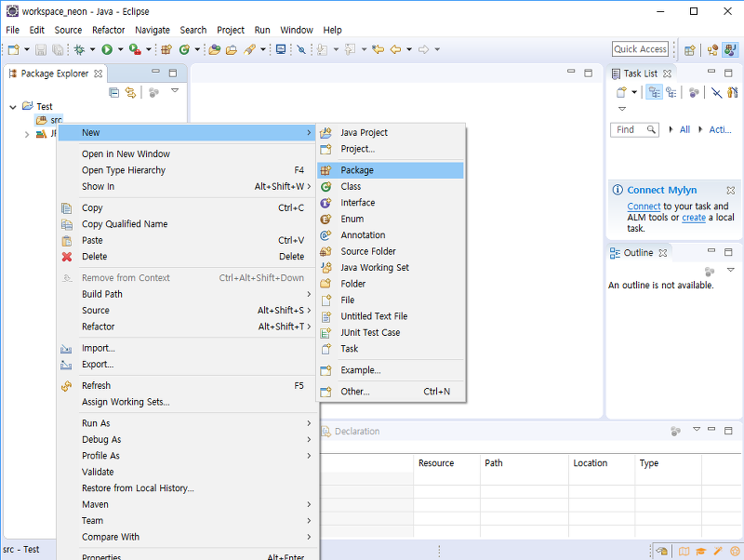Screen dimensions: 744x560
Task: Choose Interface from the New submenu
Action: (x=391, y=203)
